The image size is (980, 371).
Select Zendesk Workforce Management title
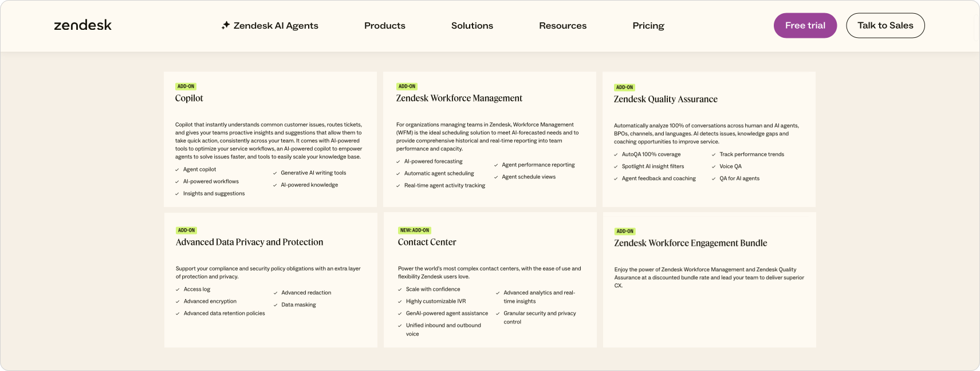click(x=459, y=98)
